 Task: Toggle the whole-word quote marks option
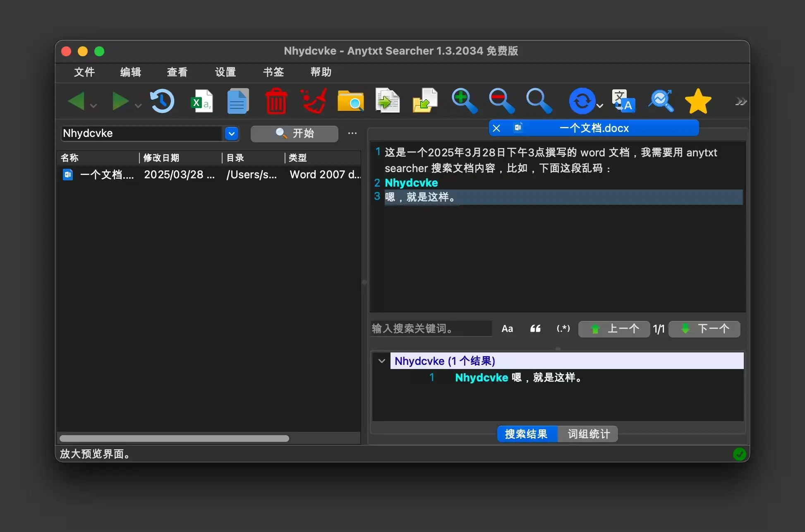click(x=535, y=329)
